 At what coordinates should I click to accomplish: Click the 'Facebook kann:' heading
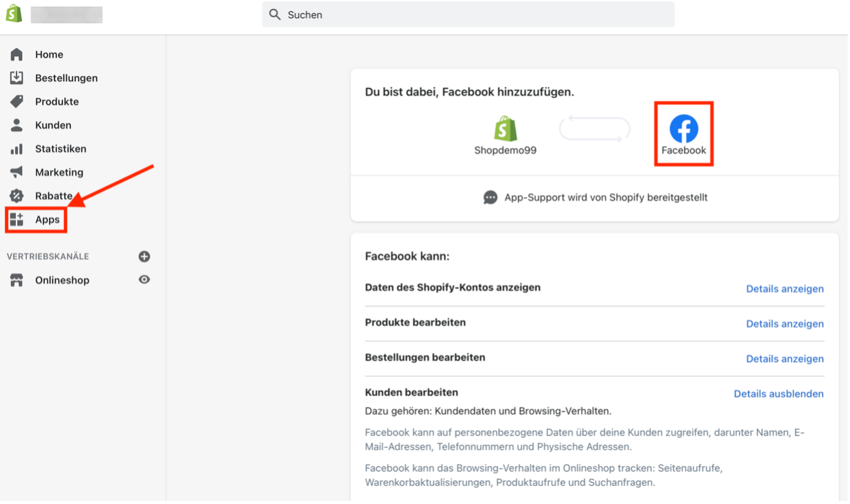[407, 256]
